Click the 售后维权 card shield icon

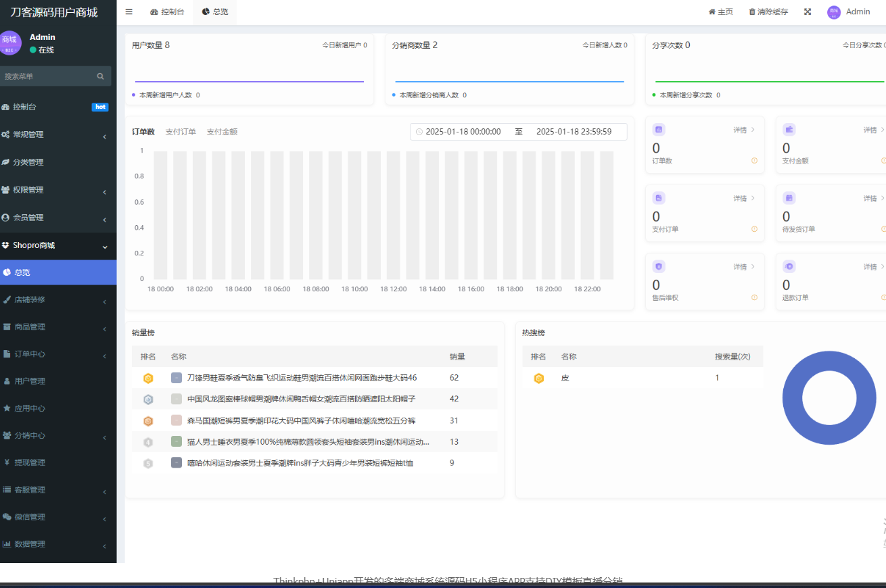pyautogui.click(x=659, y=266)
